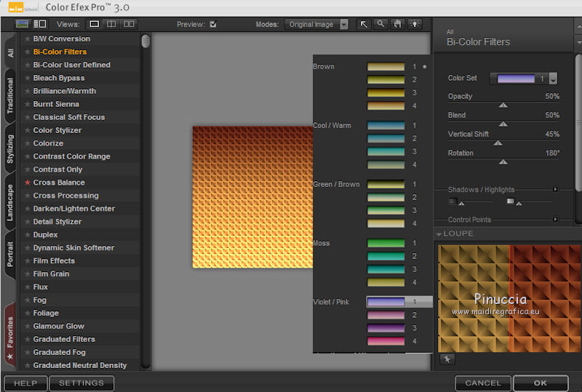
Task: Open the Favorites category tab
Action: (10, 332)
